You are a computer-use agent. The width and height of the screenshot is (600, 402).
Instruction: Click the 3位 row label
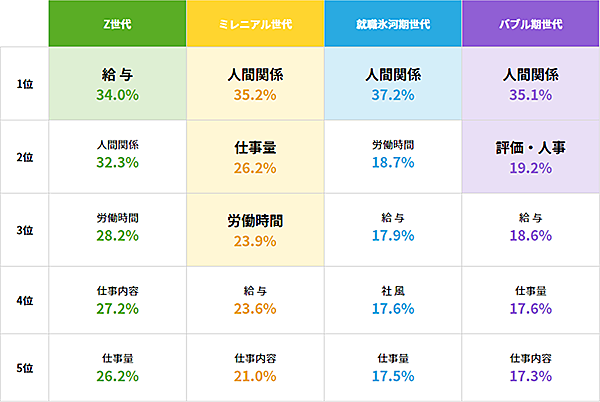(x=25, y=229)
